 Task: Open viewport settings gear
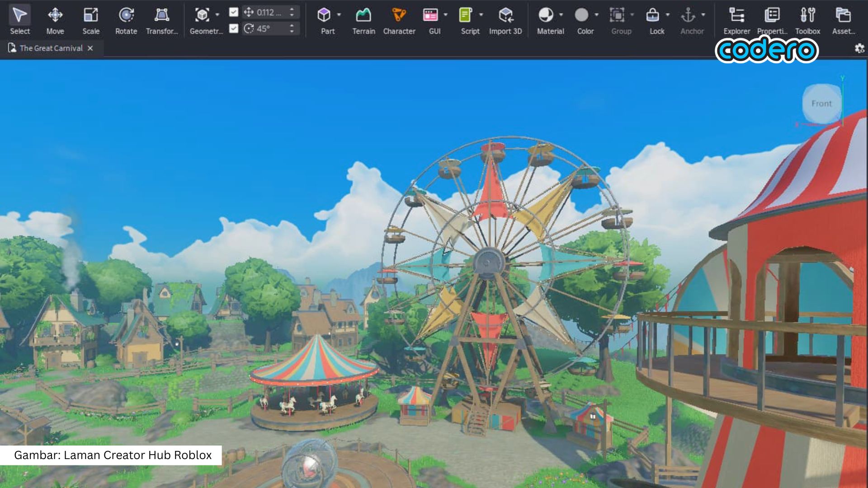tap(859, 48)
